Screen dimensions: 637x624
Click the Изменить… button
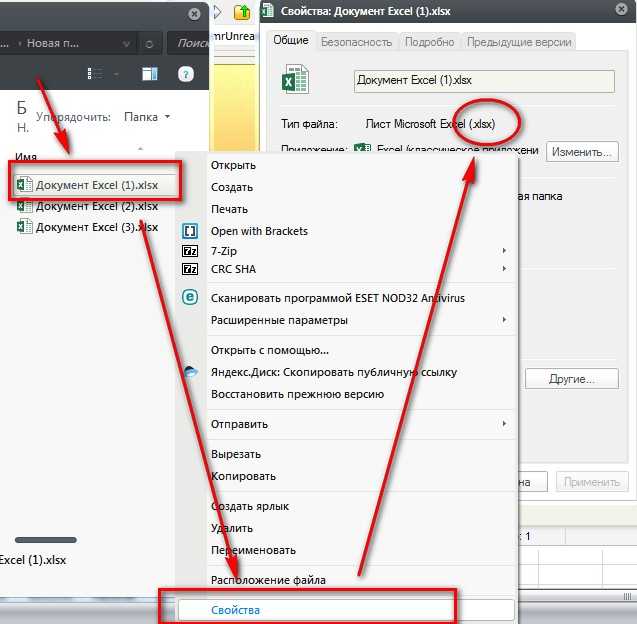coord(582,152)
